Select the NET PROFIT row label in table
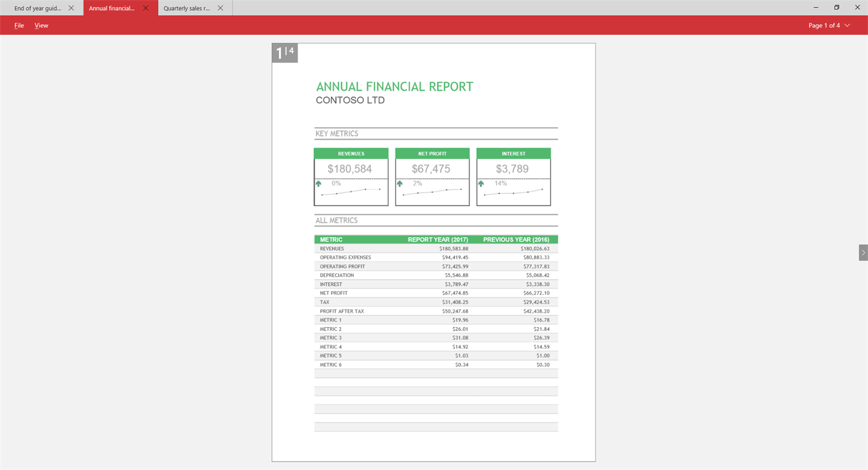868x470 pixels. [334, 293]
